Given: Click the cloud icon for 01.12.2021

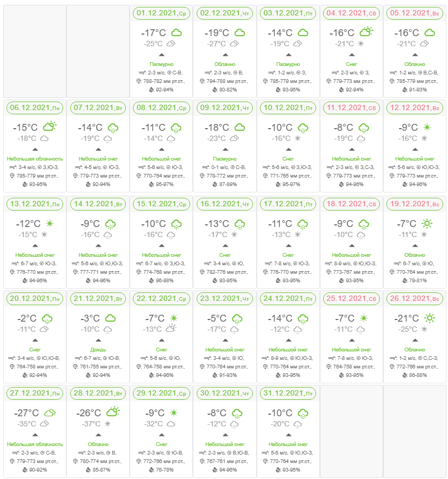Looking at the screenshot, I should click(x=176, y=32).
